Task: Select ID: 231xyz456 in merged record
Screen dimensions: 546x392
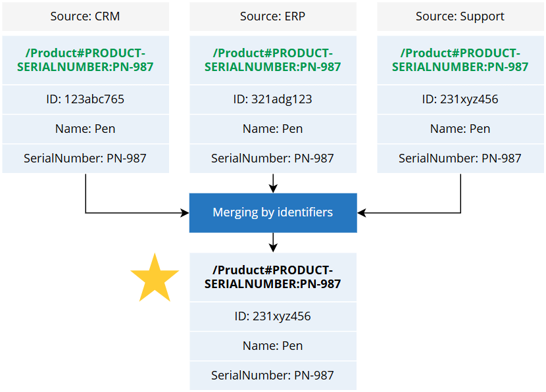Action: click(x=273, y=316)
